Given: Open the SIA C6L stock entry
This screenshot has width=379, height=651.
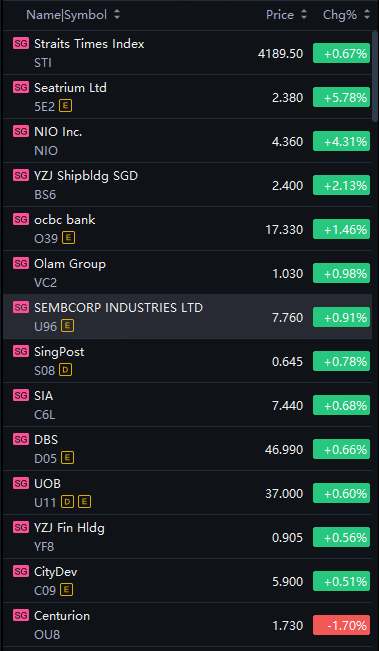Looking at the screenshot, I should point(187,404).
